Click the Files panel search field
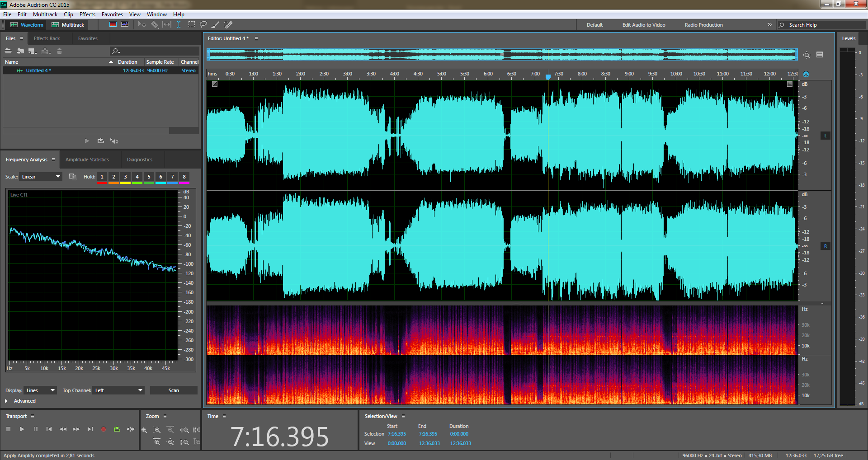 pos(155,51)
